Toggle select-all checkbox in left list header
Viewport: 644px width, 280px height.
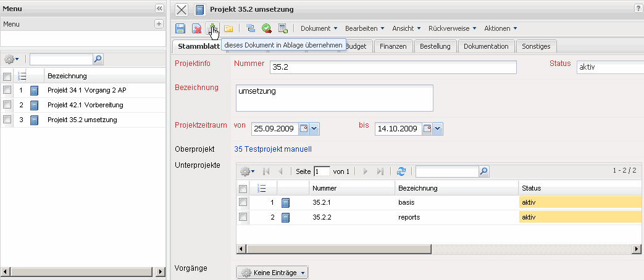pyautogui.click(x=7, y=76)
